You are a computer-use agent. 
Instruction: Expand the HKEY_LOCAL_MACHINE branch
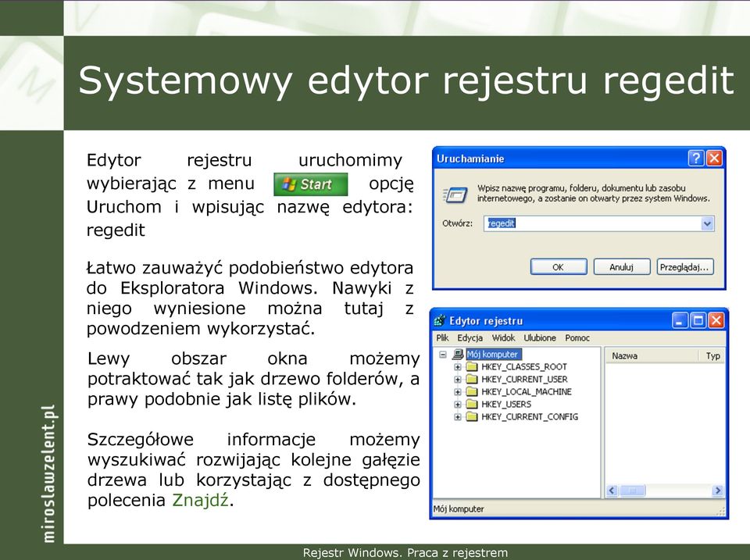coord(457,392)
